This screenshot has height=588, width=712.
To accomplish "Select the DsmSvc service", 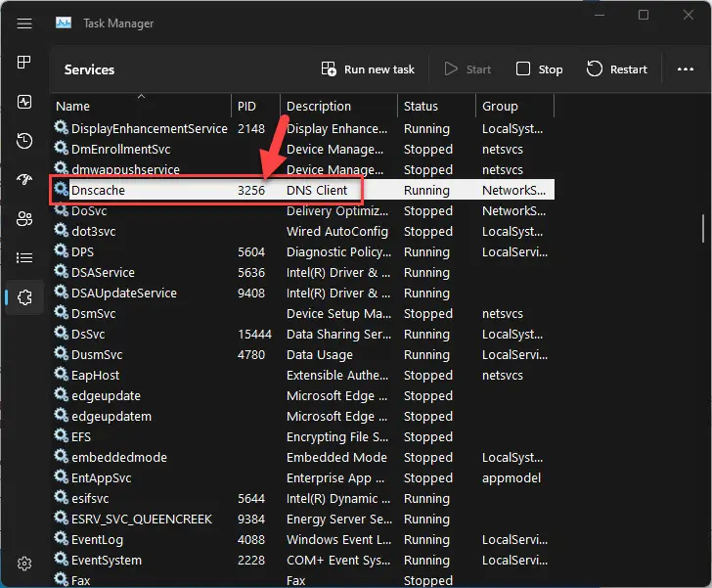I will coord(302,313).
